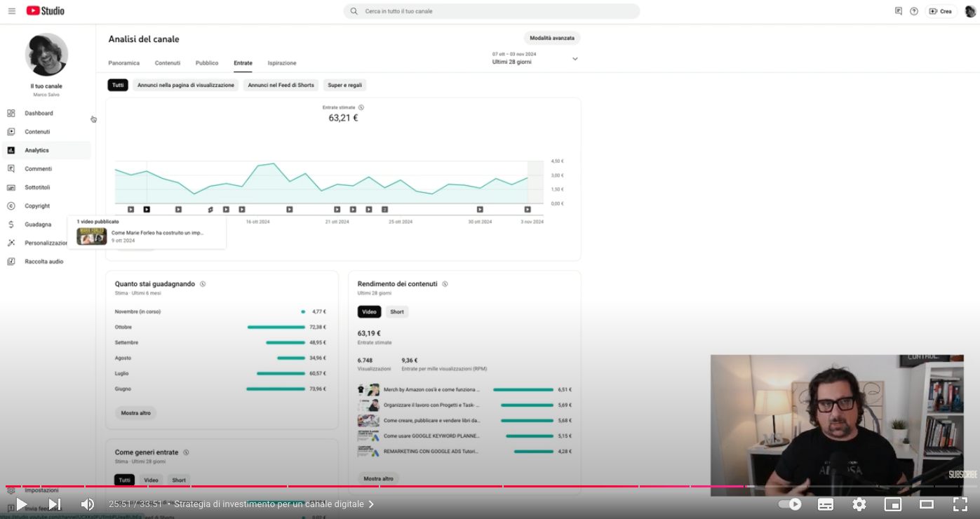980x519 pixels.
Task: Click Mostra altro under Quanto stai guadagnando
Action: 135,413
